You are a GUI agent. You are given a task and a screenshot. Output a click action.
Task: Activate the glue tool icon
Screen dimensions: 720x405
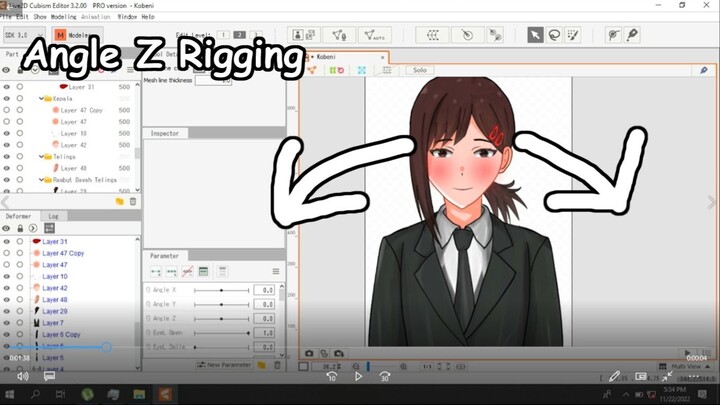pyautogui.click(x=613, y=35)
